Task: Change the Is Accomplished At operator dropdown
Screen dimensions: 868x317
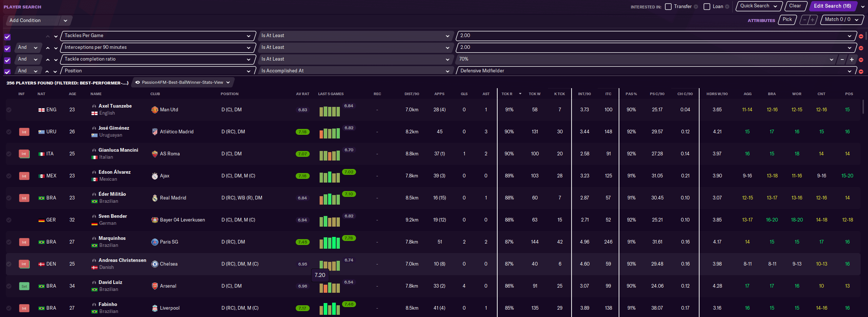Action: coord(355,71)
